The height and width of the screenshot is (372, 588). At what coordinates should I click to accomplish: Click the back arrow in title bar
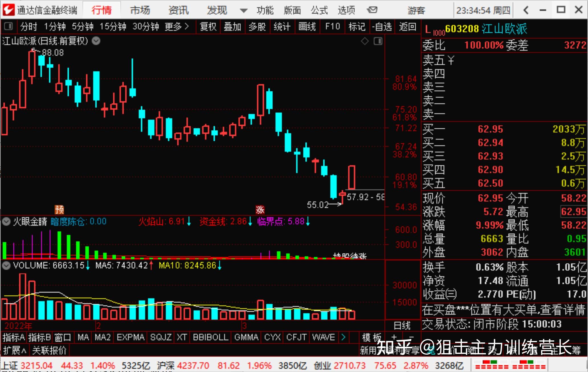coord(526,10)
